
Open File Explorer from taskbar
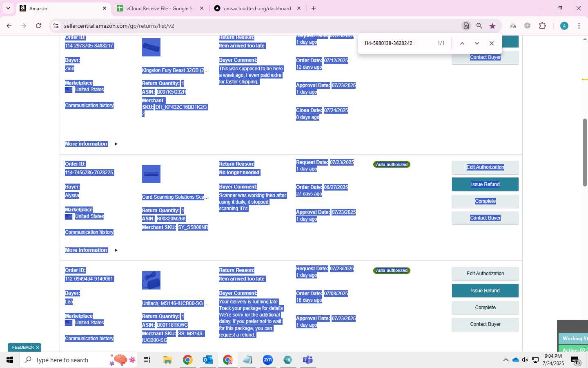(167, 360)
